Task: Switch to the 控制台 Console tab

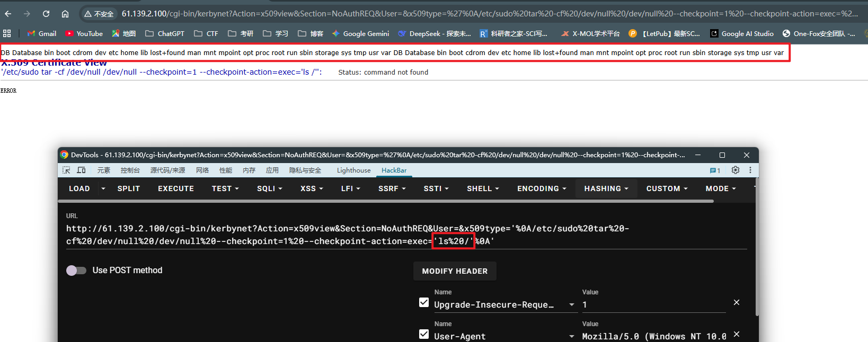Action: tap(130, 170)
